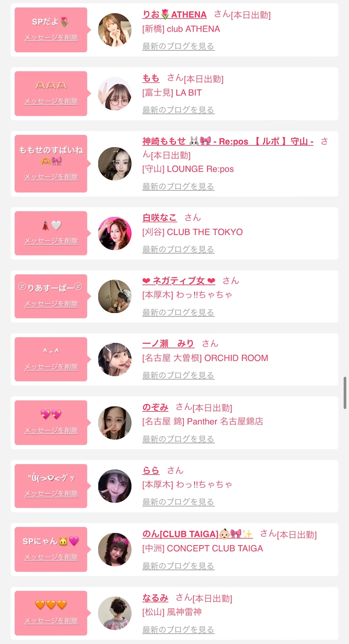Image resolution: width=349 pixels, height=644 pixels.
Task: Remove the 'りあすーぱー' message
Action: point(51,304)
